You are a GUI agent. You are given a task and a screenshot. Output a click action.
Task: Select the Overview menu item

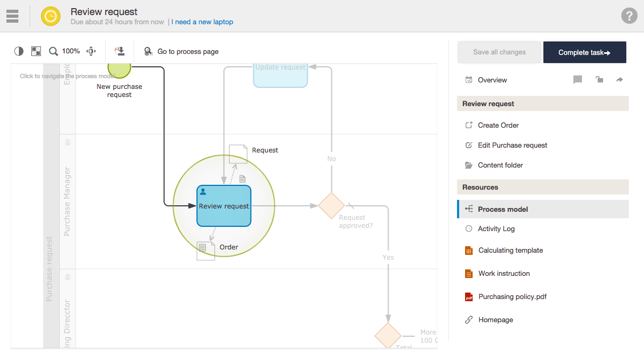point(492,80)
